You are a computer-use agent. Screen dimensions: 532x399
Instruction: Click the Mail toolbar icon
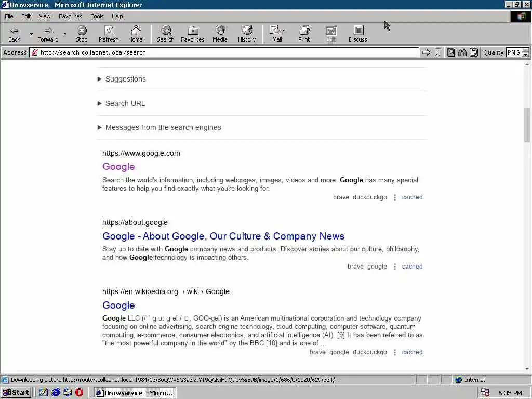275,34
